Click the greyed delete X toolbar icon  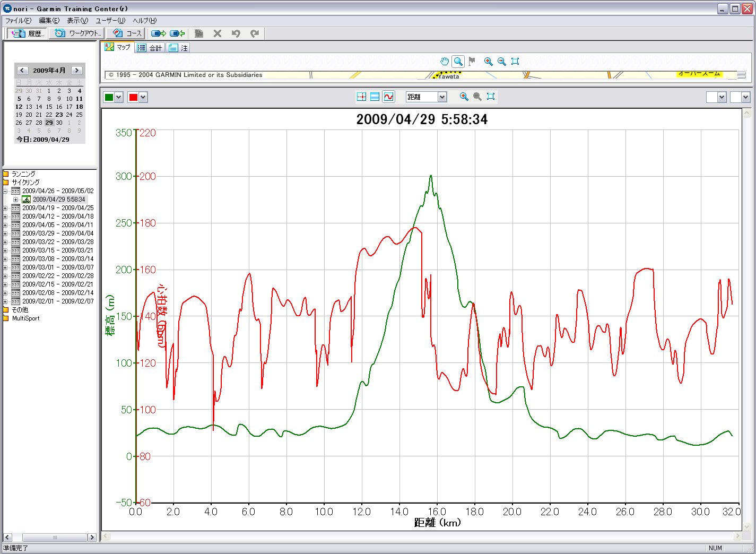coord(218,33)
